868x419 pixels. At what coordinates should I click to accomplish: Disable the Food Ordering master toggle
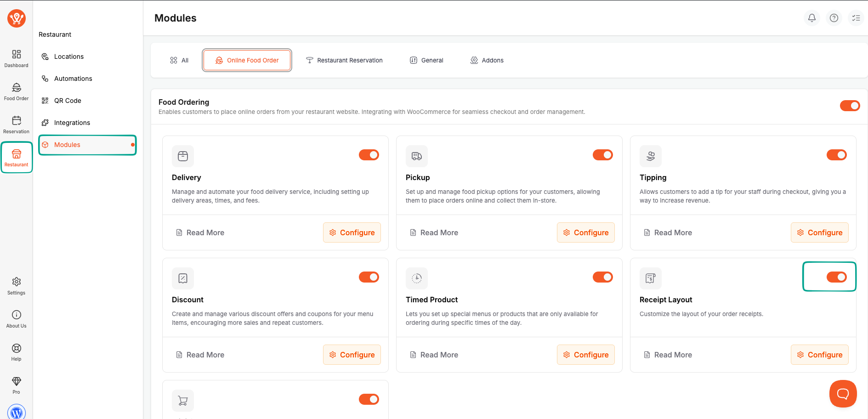coord(850,105)
